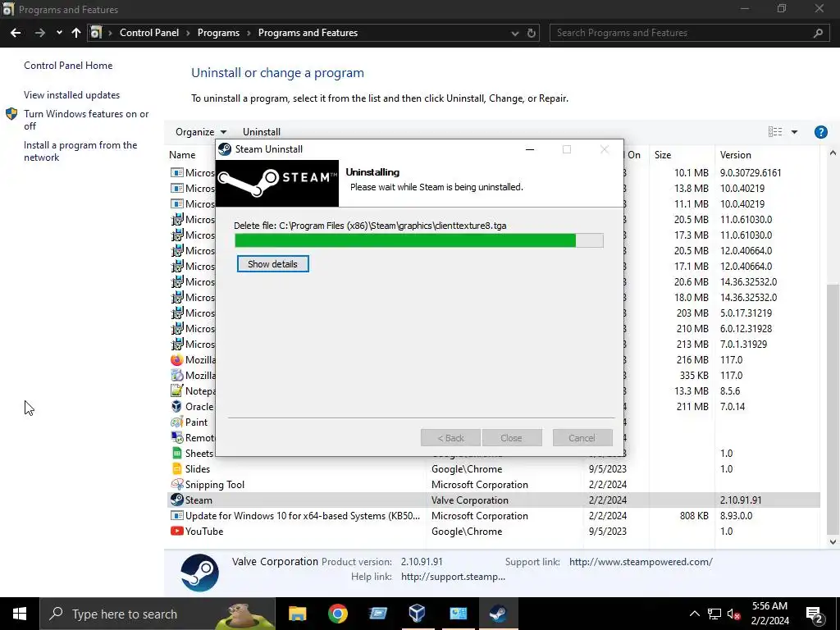
Task: Open the recent locations dropdown arrow
Action: [x=59, y=33]
